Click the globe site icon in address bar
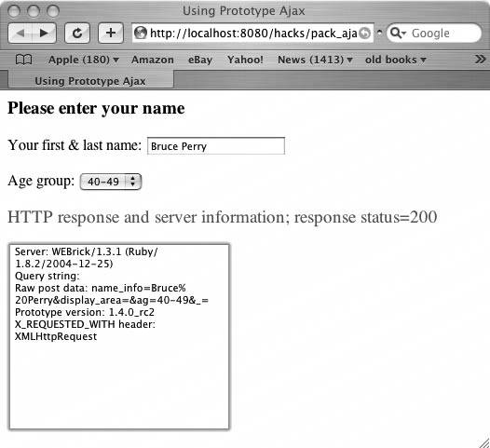Viewport: 490px width, 448px height. click(x=141, y=33)
